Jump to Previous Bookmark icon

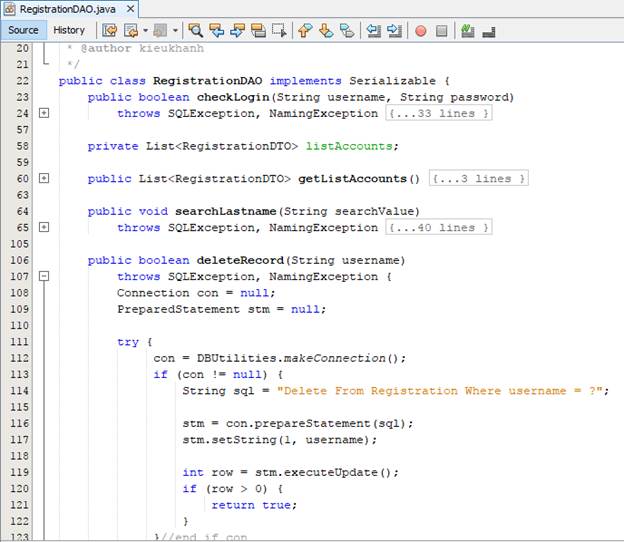click(x=305, y=30)
